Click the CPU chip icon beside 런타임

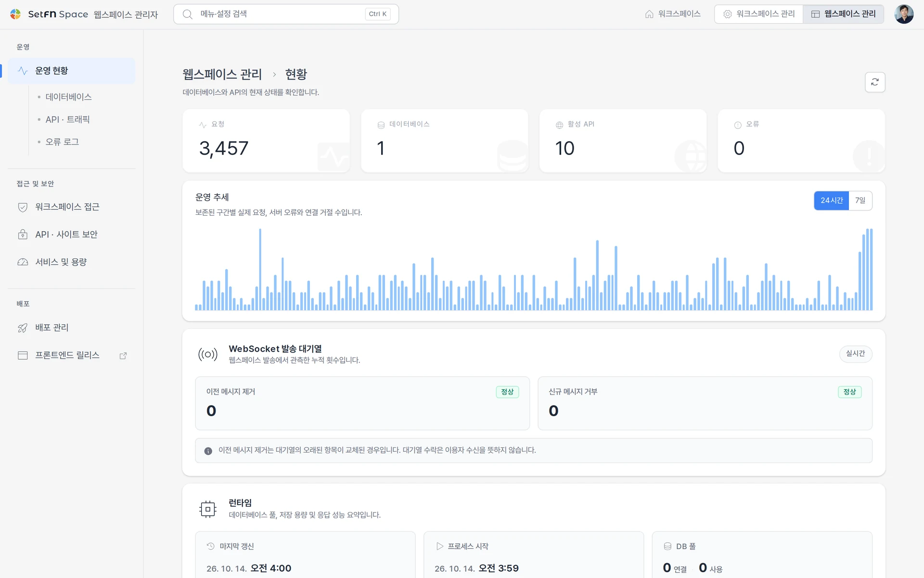[208, 509]
